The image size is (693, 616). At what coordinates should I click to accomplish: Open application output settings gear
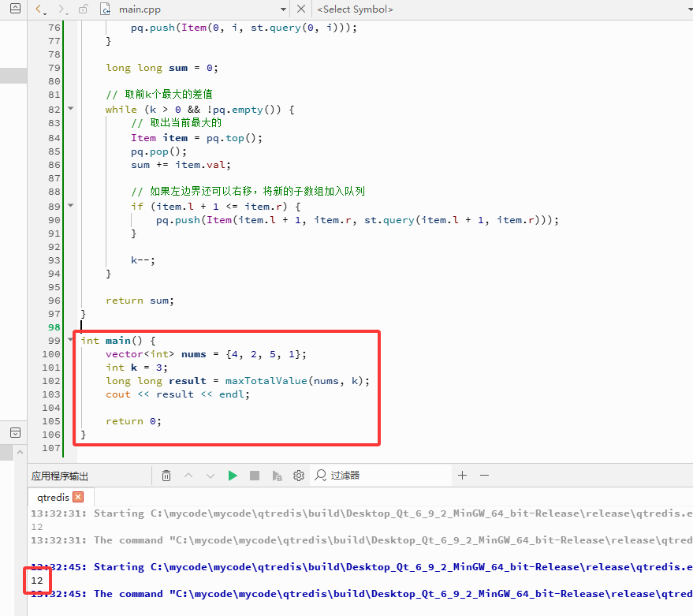coord(299,476)
